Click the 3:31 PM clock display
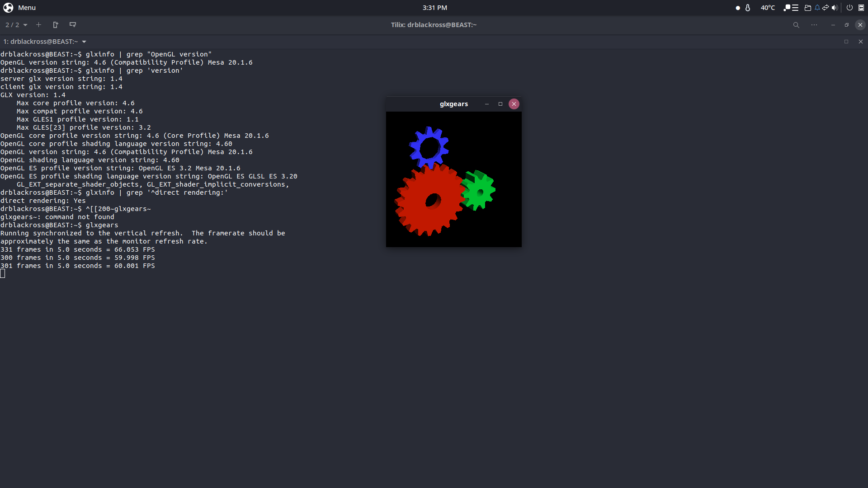Viewport: 868px width, 488px height. click(x=434, y=7)
